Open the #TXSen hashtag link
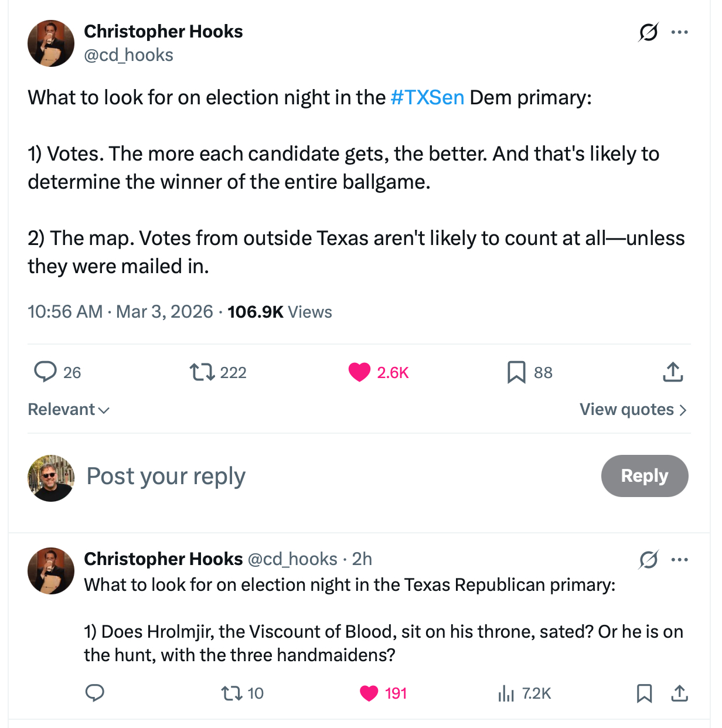The height and width of the screenshot is (728, 722). 427,97
